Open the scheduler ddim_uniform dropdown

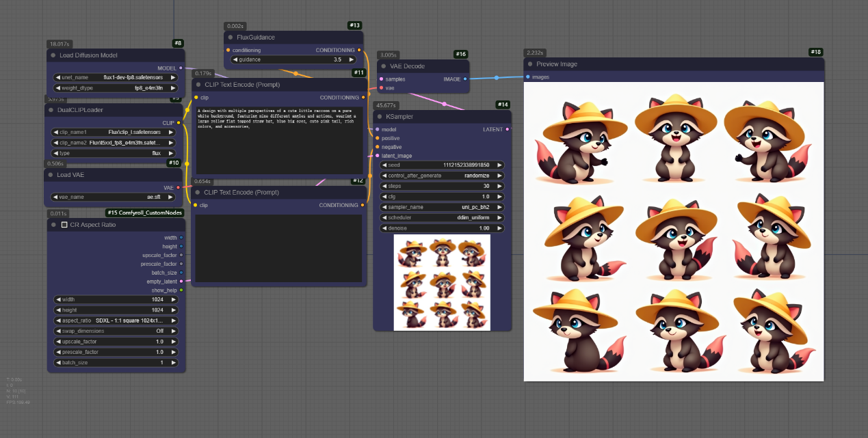tap(442, 217)
